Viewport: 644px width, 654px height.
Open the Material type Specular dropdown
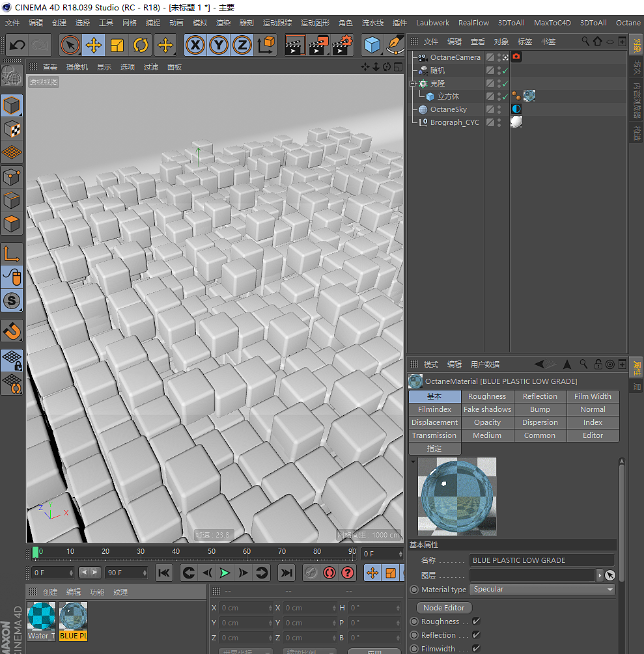[x=542, y=589]
